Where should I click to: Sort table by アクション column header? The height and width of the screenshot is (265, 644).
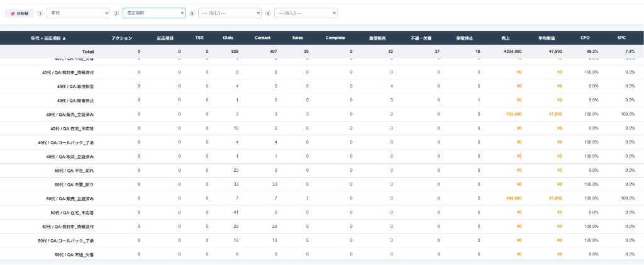(122, 38)
